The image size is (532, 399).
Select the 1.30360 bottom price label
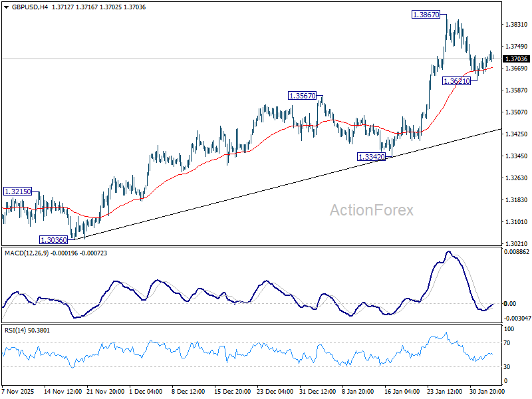click(54, 240)
